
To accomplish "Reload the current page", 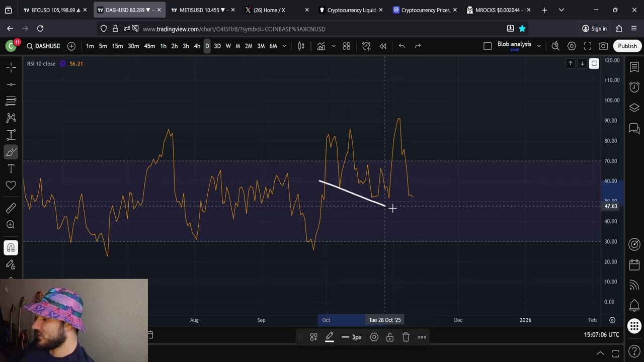I will tap(40, 29).
